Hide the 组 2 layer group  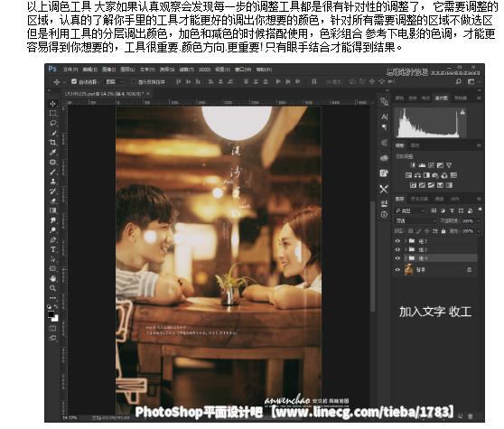(397, 249)
